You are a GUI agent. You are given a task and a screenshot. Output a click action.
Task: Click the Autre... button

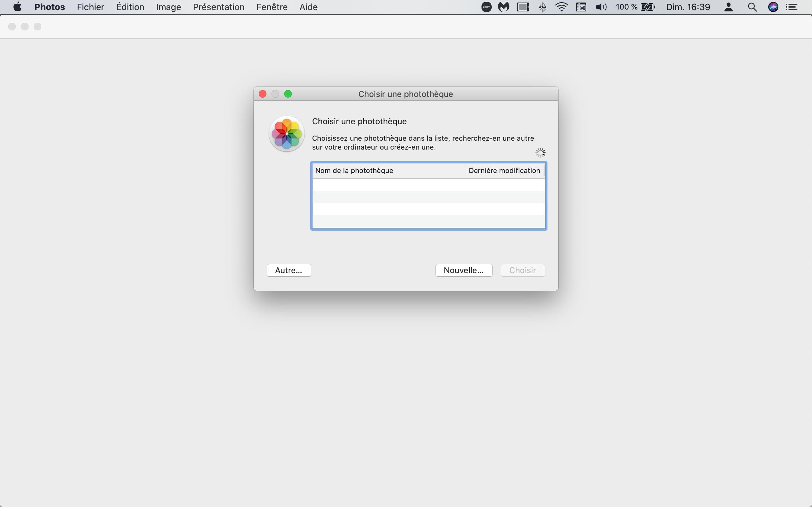click(x=289, y=270)
